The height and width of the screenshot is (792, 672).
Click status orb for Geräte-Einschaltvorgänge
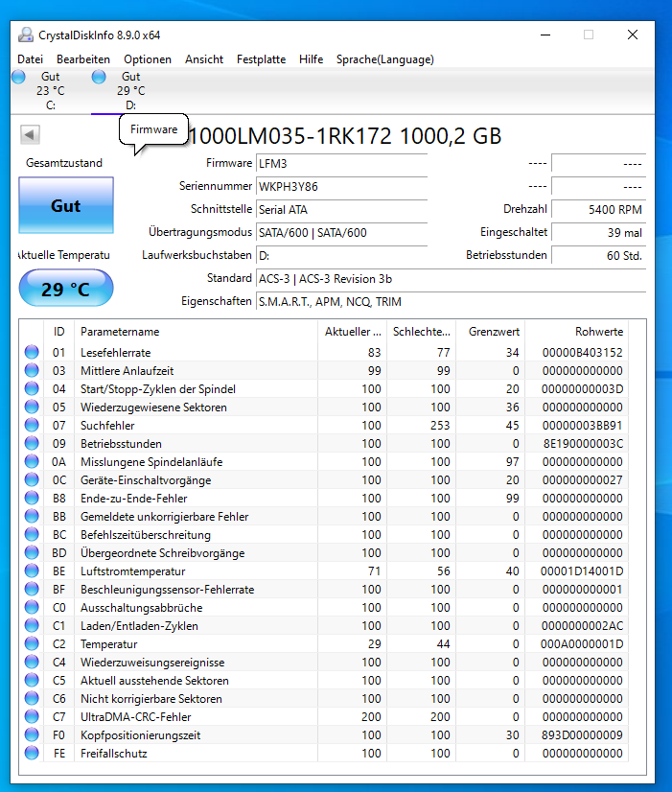[x=32, y=479]
